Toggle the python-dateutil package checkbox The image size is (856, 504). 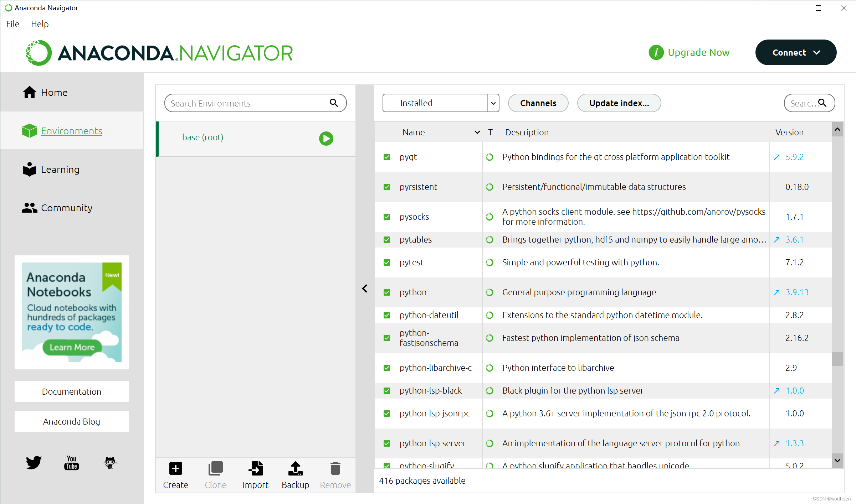[387, 315]
